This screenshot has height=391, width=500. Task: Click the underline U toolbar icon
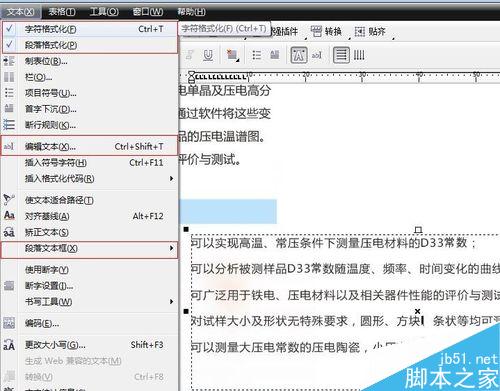point(208,55)
